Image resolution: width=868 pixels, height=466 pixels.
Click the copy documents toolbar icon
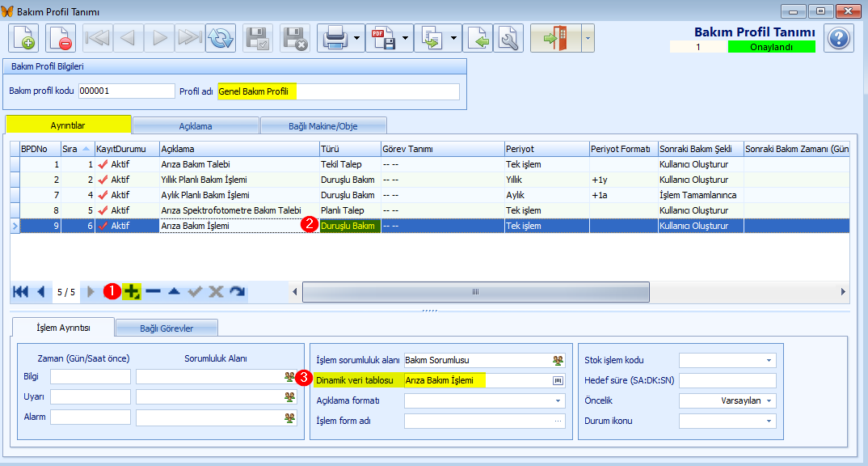(432, 38)
